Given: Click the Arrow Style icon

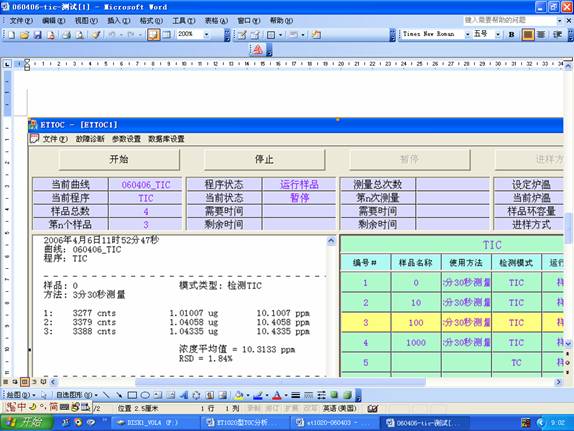Looking at the screenshot, I should point(321,395).
